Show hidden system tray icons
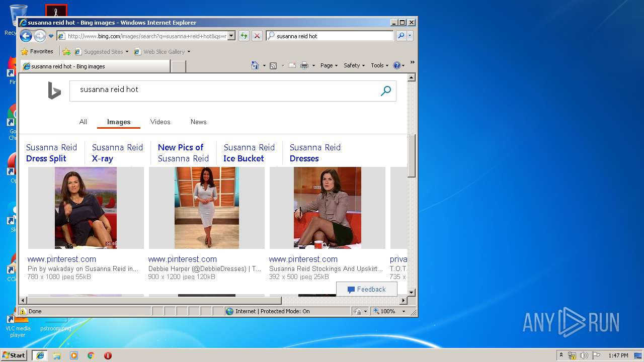 click(x=561, y=355)
